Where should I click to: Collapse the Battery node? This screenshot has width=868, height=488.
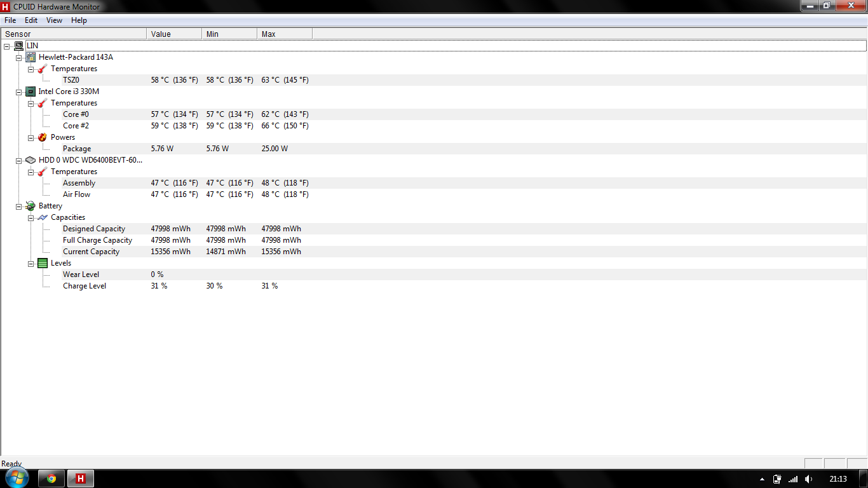pos(19,206)
